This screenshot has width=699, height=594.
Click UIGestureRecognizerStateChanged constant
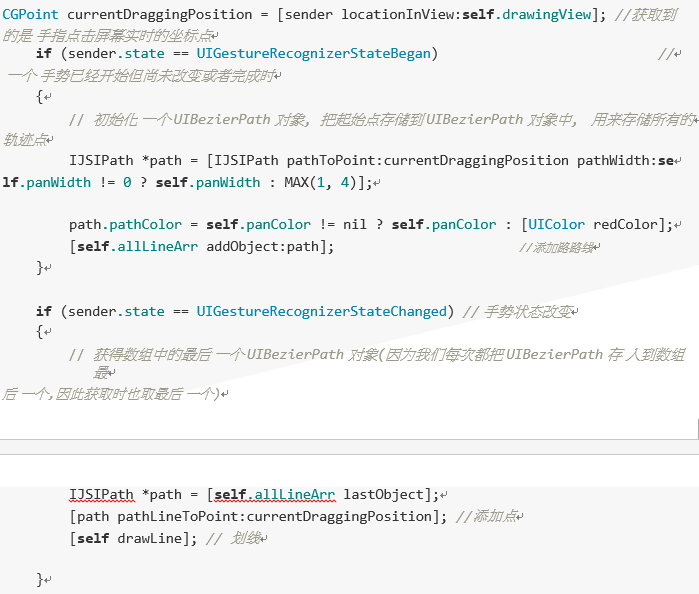coord(321,311)
